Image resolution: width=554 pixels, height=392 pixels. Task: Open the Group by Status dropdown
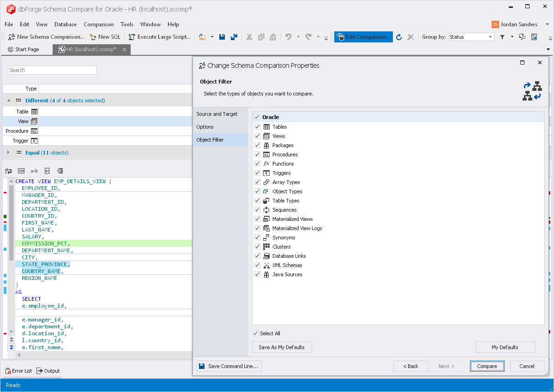[x=490, y=37]
